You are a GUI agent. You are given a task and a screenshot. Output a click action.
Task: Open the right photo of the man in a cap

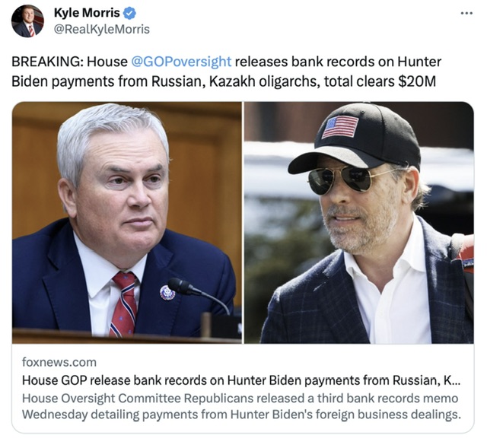[359, 223]
